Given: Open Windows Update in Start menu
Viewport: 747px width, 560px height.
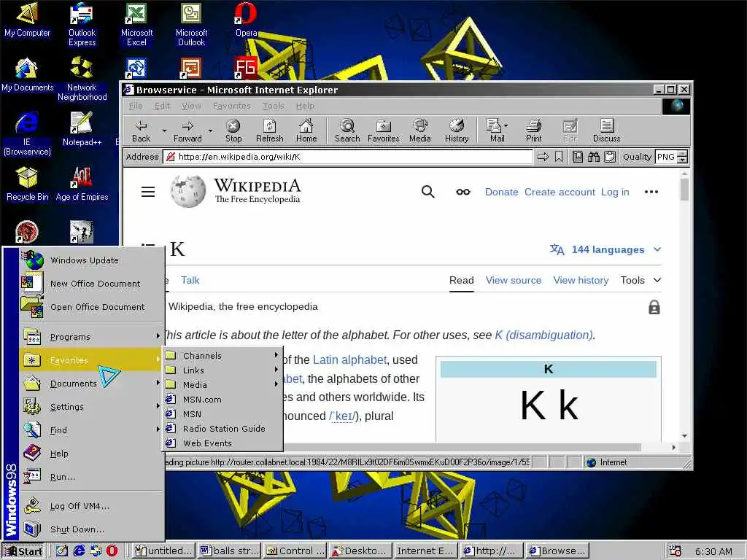Looking at the screenshot, I should pyautogui.click(x=93, y=260).
